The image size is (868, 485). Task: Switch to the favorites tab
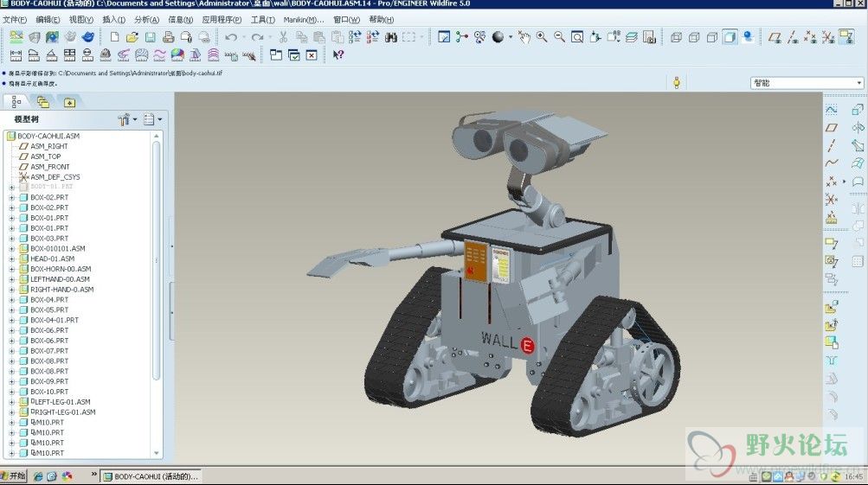pyautogui.click(x=69, y=102)
